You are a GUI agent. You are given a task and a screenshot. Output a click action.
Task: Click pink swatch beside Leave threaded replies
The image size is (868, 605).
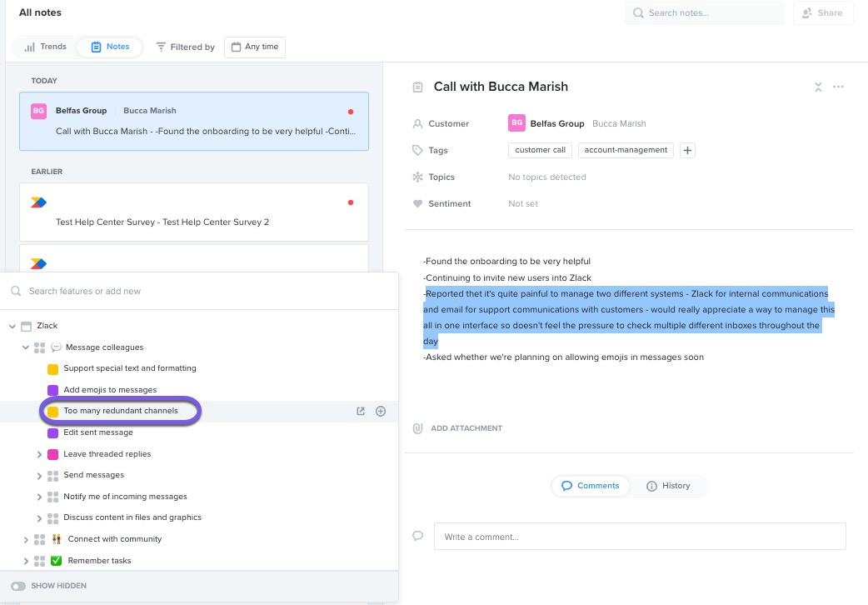click(53, 455)
